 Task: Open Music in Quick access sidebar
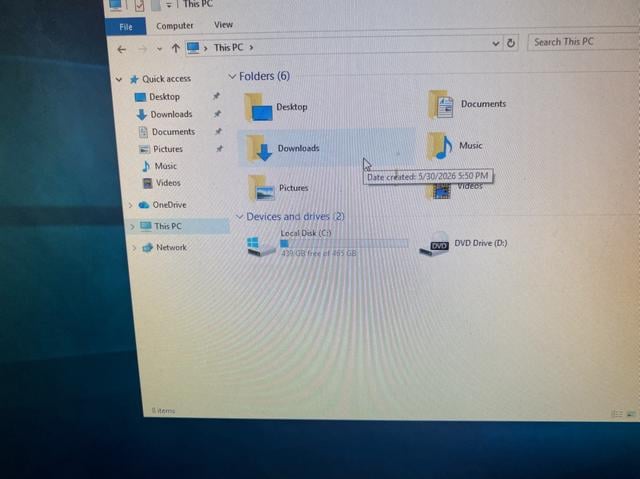[165, 166]
